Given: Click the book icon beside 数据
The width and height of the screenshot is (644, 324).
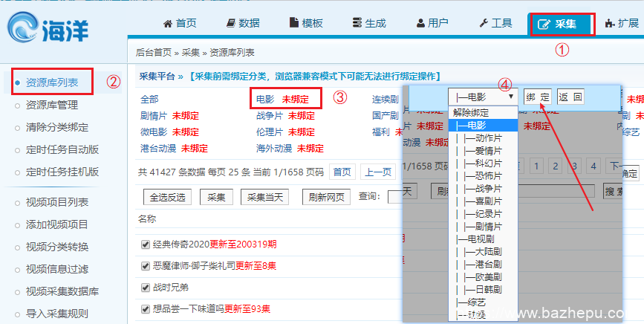Looking at the screenshot, I should tap(231, 24).
